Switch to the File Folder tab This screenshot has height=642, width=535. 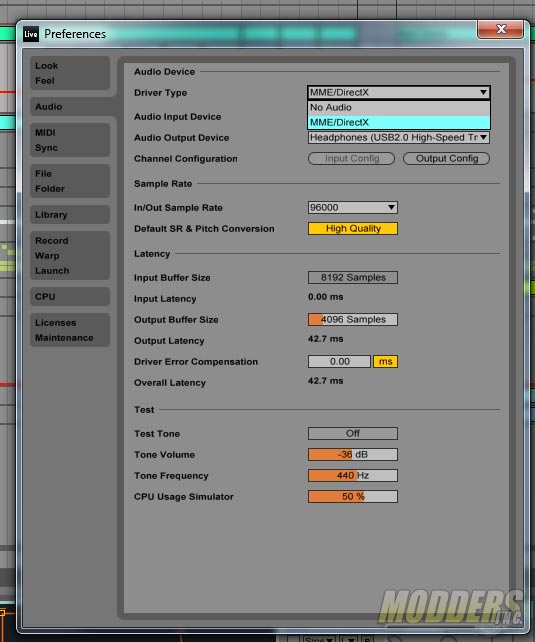pyautogui.click(x=70, y=181)
